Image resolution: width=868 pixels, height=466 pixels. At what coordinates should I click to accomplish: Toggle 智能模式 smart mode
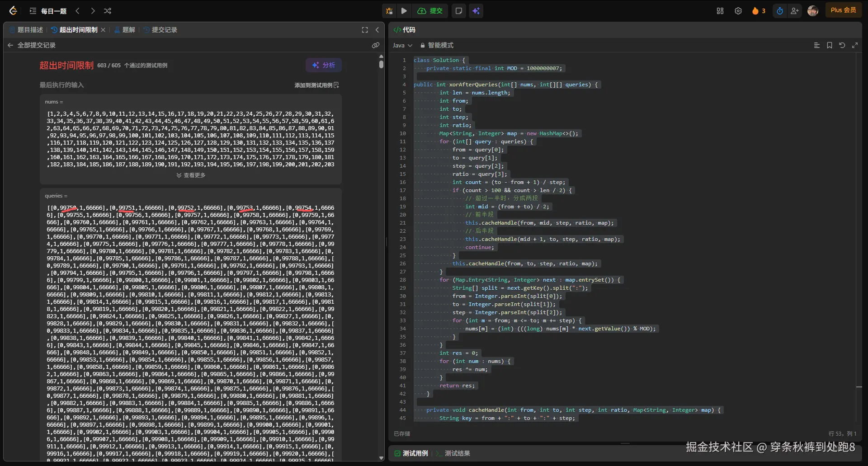click(437, 45)
